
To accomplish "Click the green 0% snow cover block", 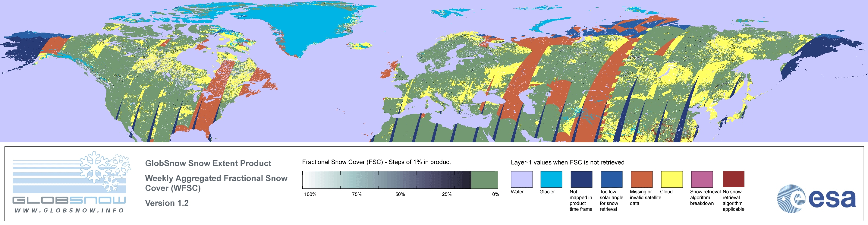I will (484, 180).
